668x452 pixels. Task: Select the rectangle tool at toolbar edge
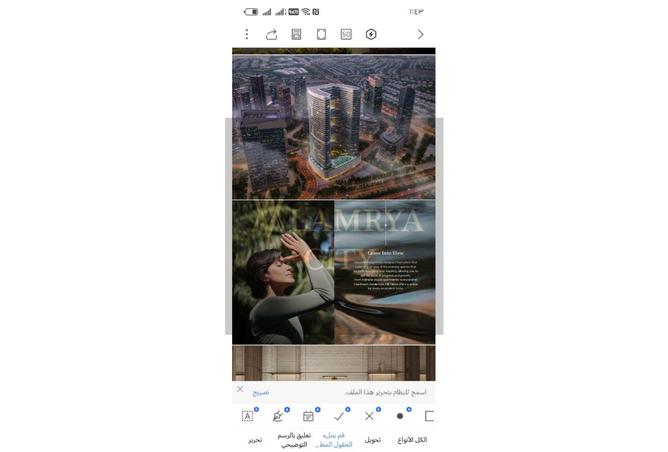429,416
